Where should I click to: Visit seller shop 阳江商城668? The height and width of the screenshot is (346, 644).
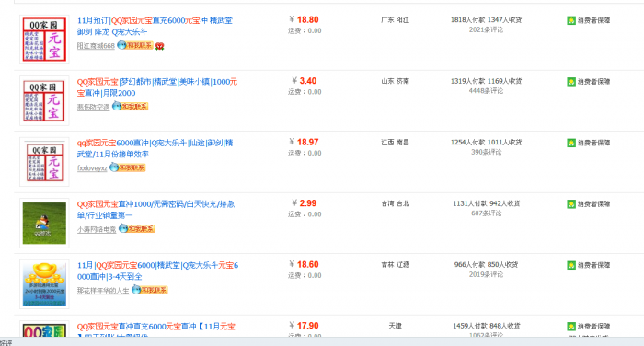pos(96,46)
